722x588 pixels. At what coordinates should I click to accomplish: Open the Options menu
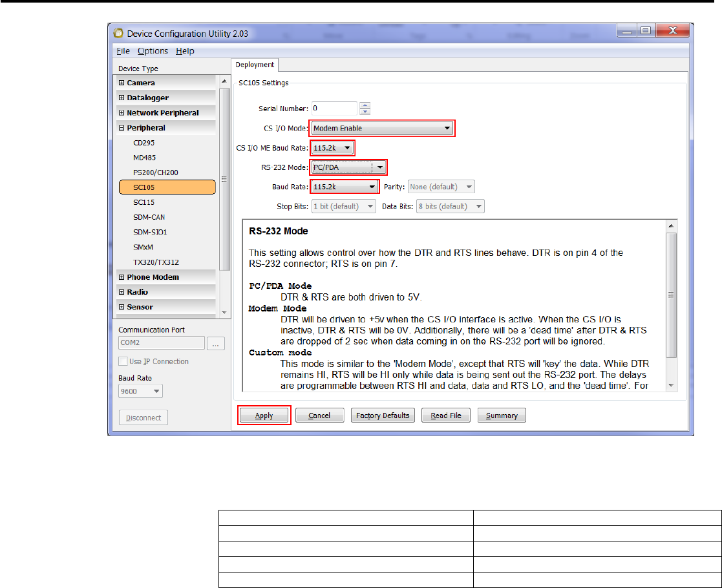coord(153,50)
